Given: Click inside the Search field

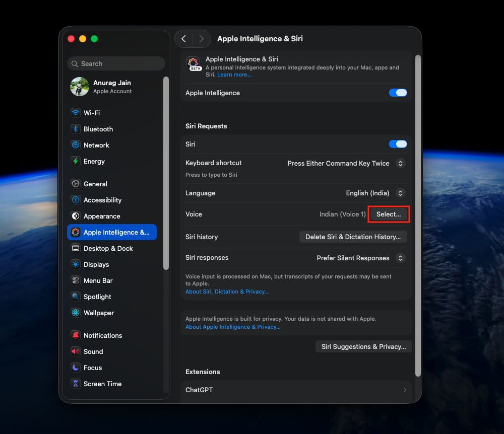Looking at the screenshot, I should 116,63.
